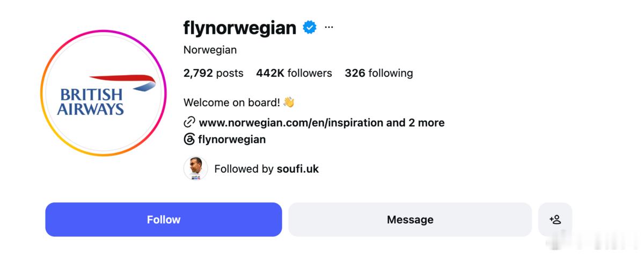The width and height of the screenshot is (644, 256).
Task: Open the 326 following list
Action: click(379, 73)
